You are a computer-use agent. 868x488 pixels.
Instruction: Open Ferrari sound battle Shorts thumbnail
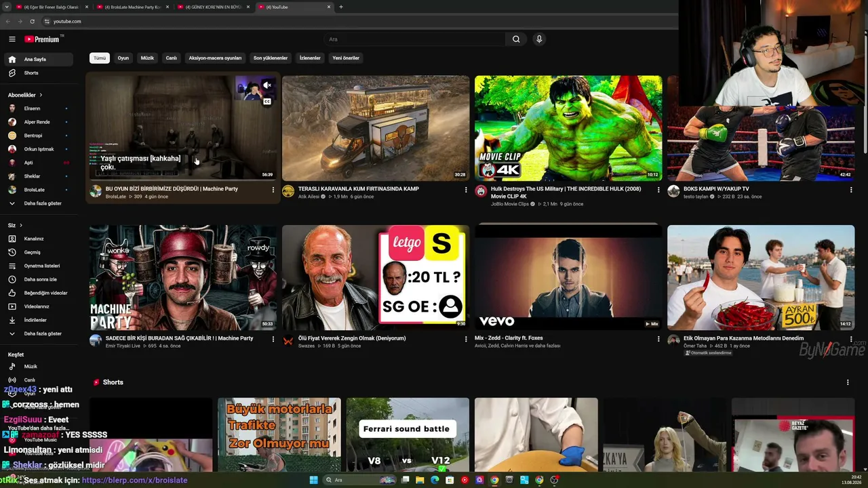click(x=408, y=435)
